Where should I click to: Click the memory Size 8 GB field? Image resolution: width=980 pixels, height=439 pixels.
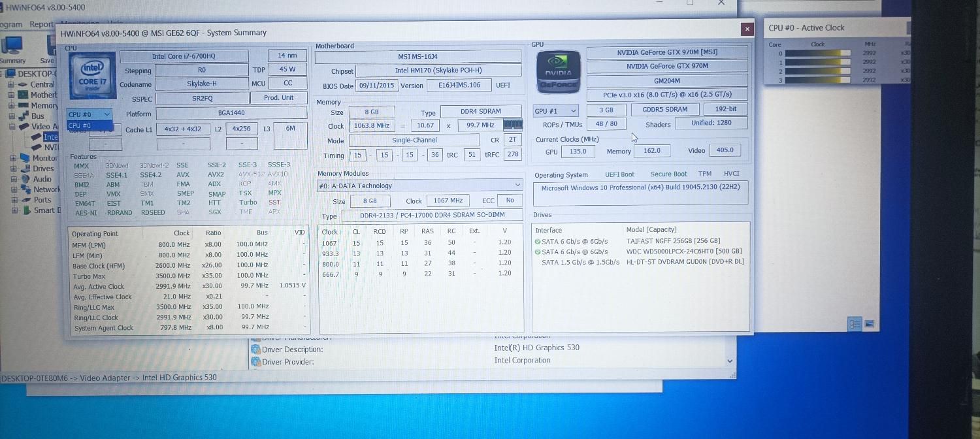371,112
